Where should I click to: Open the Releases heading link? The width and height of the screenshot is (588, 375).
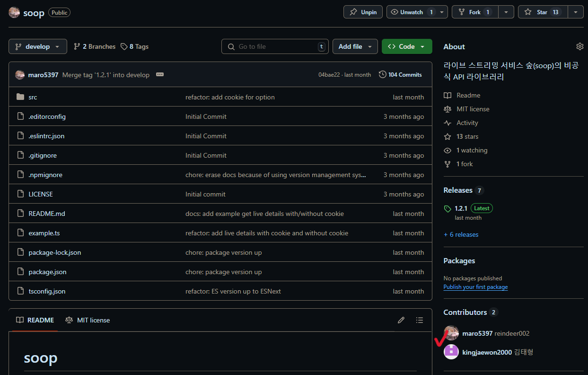(x=458, y=190)
